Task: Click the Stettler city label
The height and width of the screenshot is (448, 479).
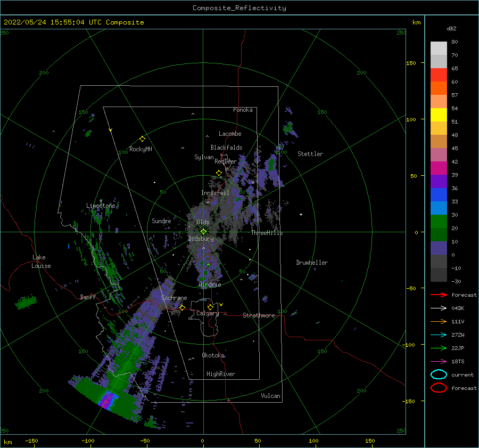Action: click(x=310, y=154)
